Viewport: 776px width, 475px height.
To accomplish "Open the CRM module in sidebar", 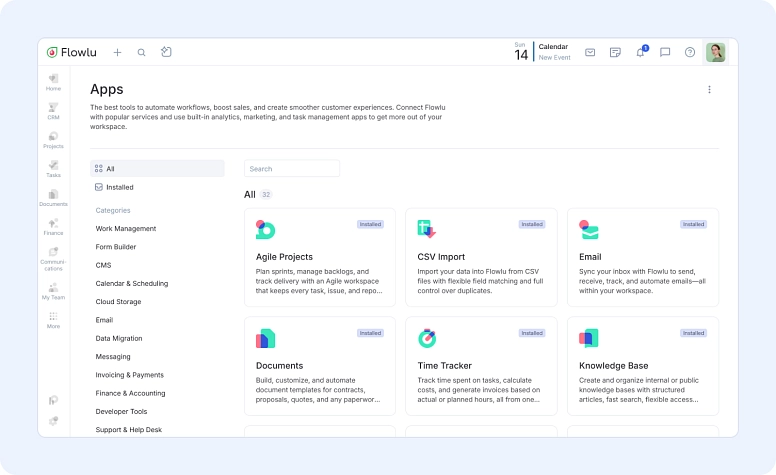I will tap(53, 110).
